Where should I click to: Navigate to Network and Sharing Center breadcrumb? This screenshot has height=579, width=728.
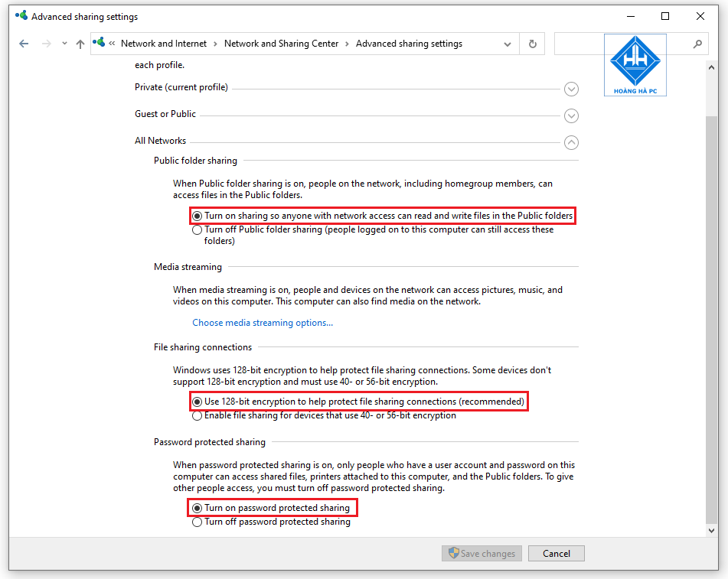(x=281, y=44)
